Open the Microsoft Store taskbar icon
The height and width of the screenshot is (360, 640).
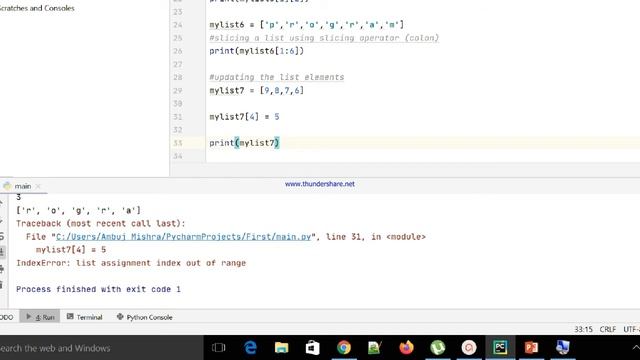point(313,347)
